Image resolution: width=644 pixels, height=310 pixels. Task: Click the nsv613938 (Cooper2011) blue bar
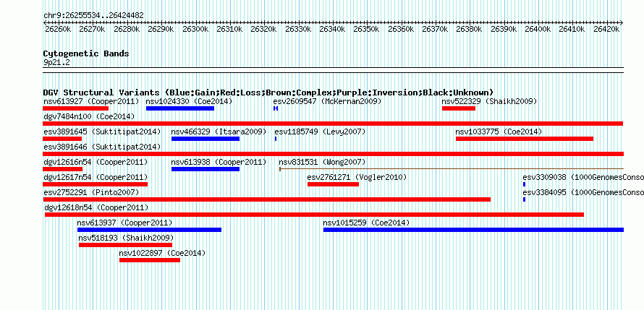point(206,169)
